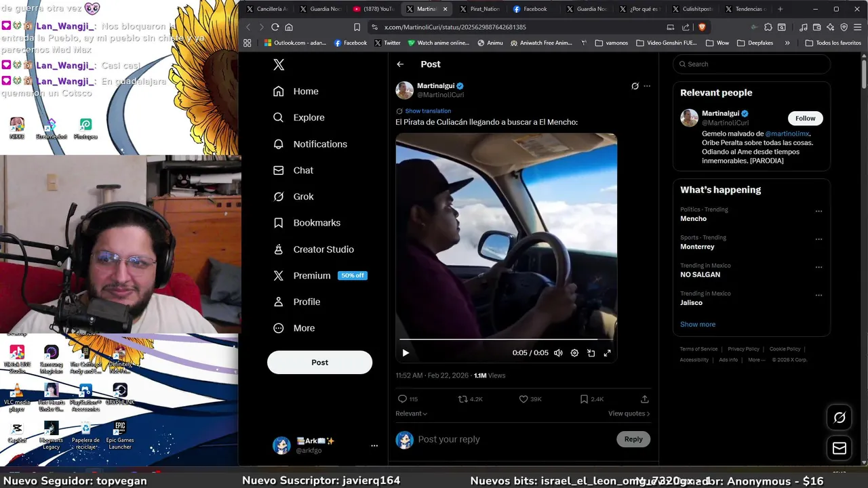
Task: Click the reply count icon (115)
Action: click(x=408, y=399)
